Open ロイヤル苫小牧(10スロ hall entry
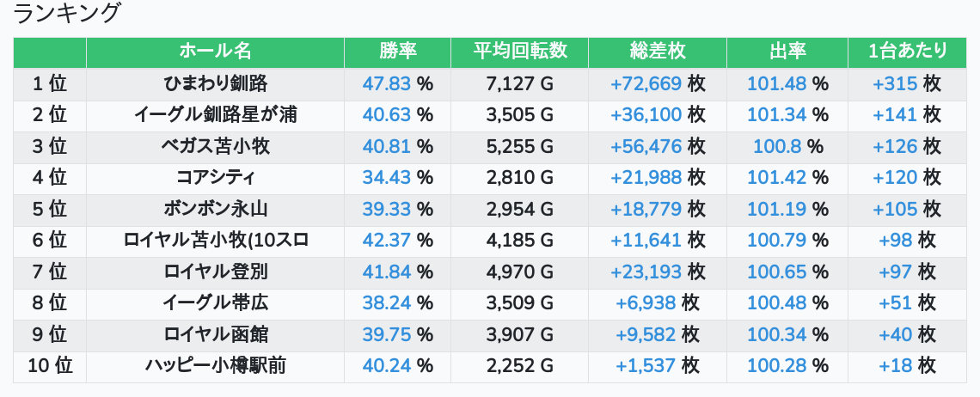The width and height of the screenshot is (980, 397). (x=215, y=241)
